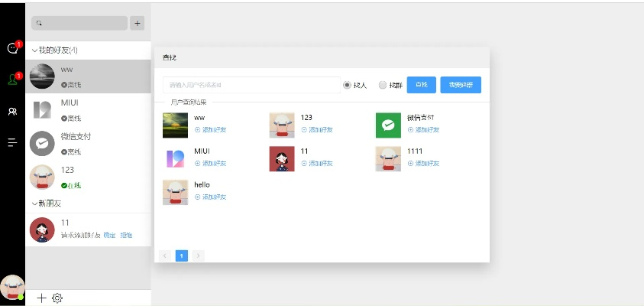Click 添加好友 link for 123 in results
The image size is (644, 306).
click(x=321, y=130)
